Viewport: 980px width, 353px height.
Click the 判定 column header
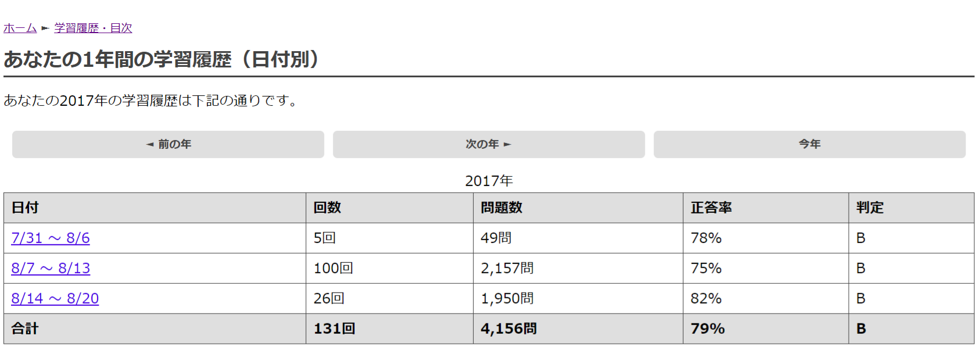point(870,208)
